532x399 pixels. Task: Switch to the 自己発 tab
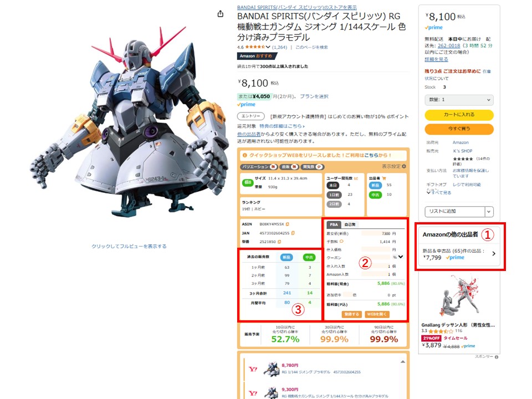coord(350,224)
